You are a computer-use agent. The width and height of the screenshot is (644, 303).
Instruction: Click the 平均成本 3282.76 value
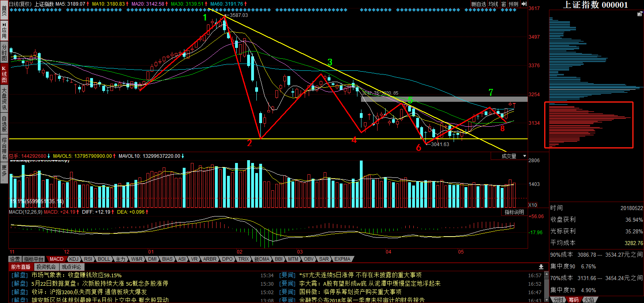[x=634, y=243]
